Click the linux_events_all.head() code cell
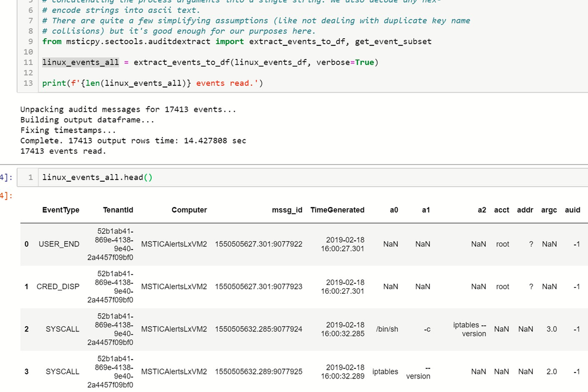 tap(303, 177)
